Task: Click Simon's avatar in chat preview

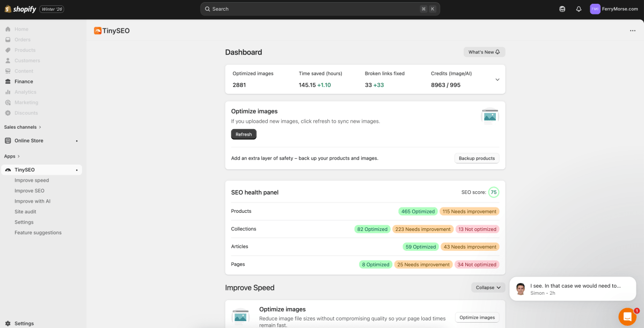Action: pos(521,289)
